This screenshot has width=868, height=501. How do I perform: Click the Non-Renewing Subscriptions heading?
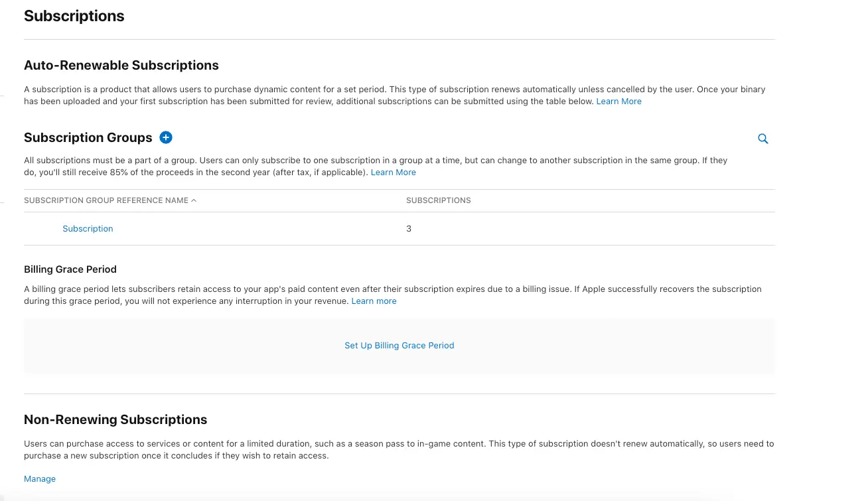[115, 419]
